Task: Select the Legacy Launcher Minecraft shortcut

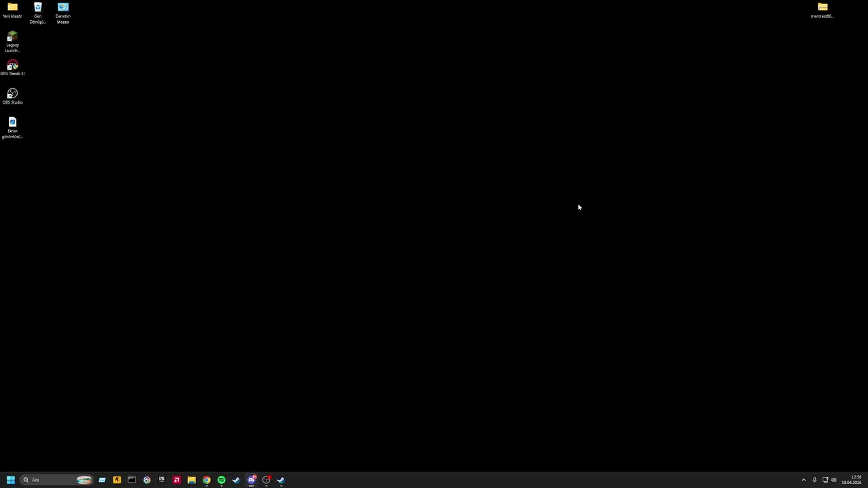Action: coord(12,42)
